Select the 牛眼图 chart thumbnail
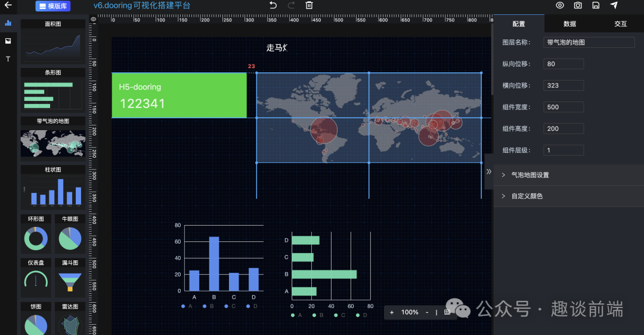The height and width of the screenshot is (335, 644). coord(70,233)
